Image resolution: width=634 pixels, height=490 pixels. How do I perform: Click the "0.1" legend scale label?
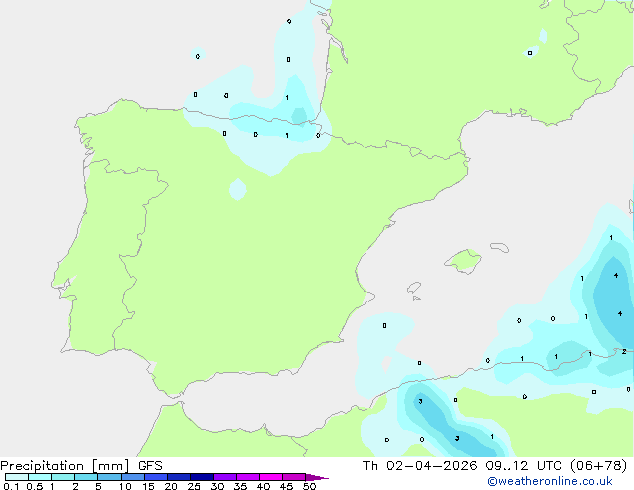pos(11,486)
